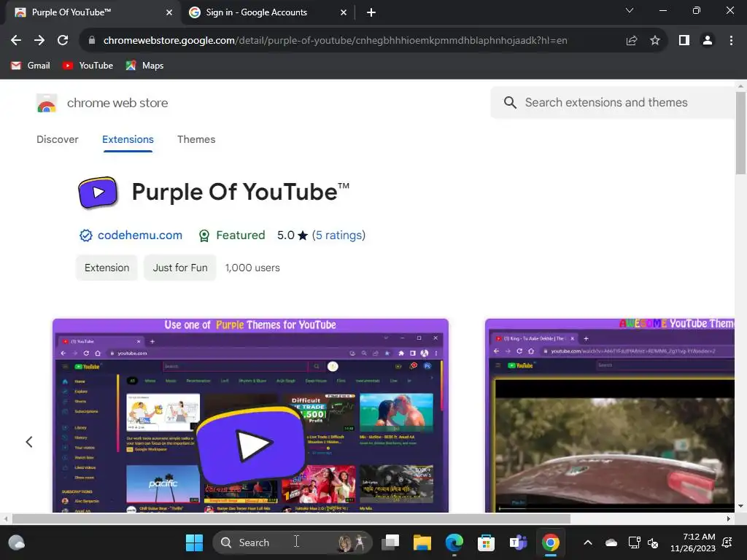
Task: Open File Explorer from the taskbar
Action: [422, 542]
